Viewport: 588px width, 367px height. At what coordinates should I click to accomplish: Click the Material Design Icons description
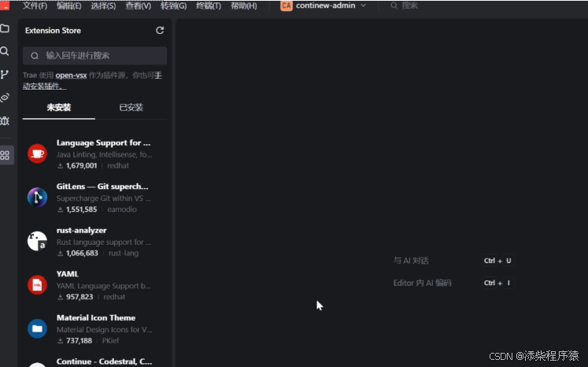(x=104, y=329)
